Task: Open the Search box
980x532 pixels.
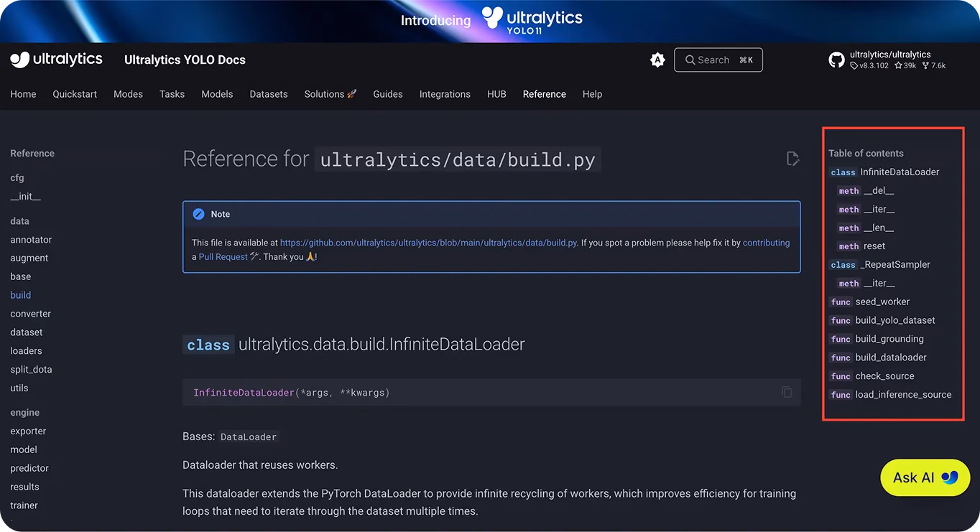Action: [x=718, y=60]
